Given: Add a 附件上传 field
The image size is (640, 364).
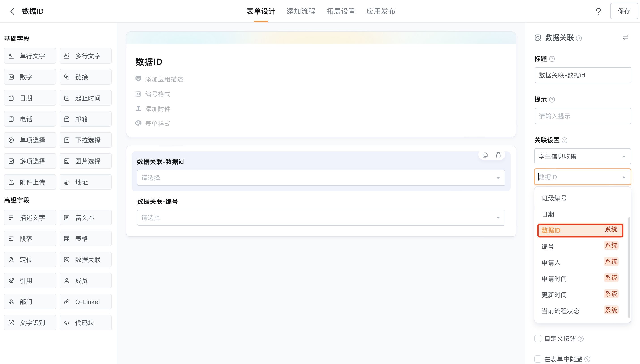Looking at the screenshot, I should 30,182.
